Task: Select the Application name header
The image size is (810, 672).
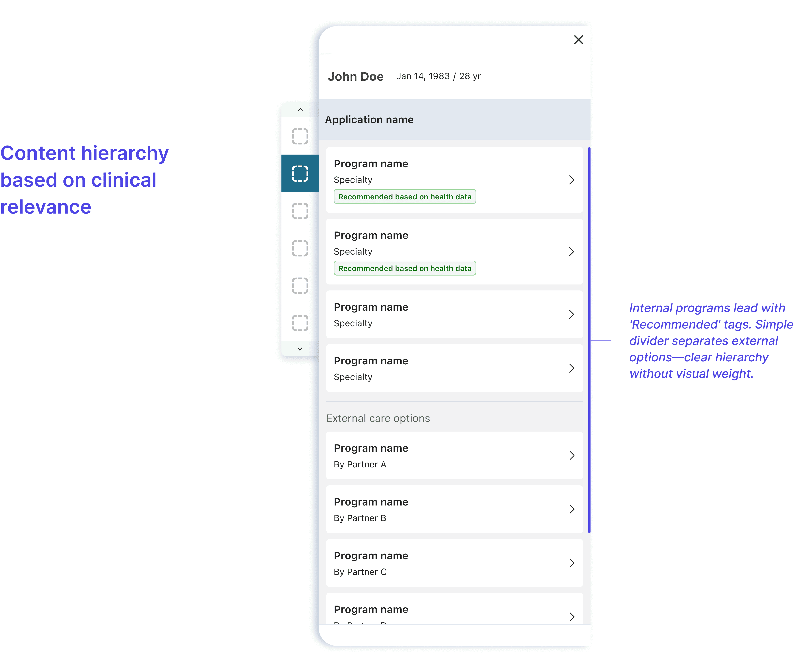Action: pyautogui.click(x=369, y=120)
